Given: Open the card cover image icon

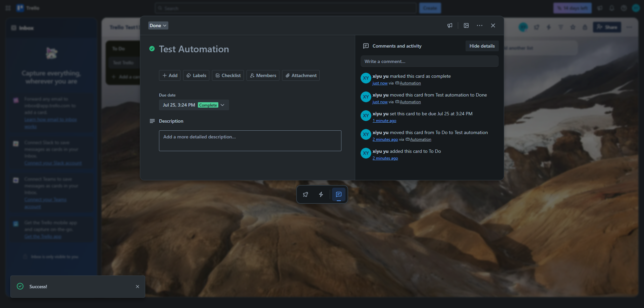Looking at the screenshot, I should (466, 25).
